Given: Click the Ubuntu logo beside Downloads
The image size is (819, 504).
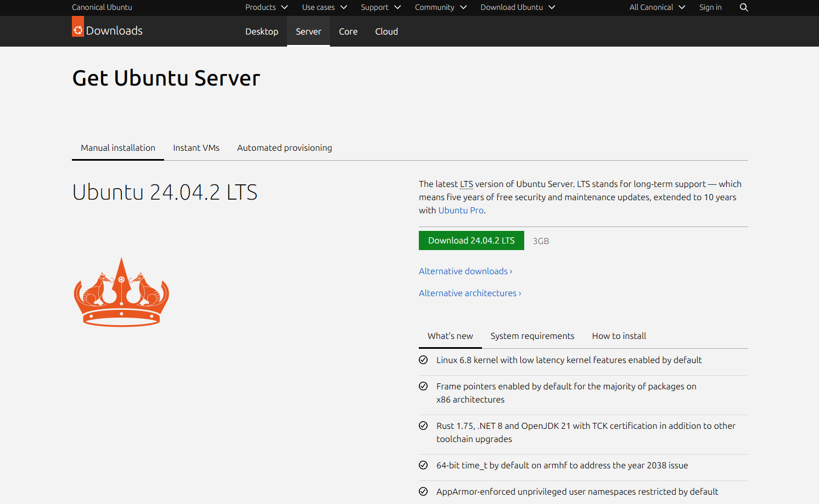Looking at the screenshot, I should tap(78, 27).
